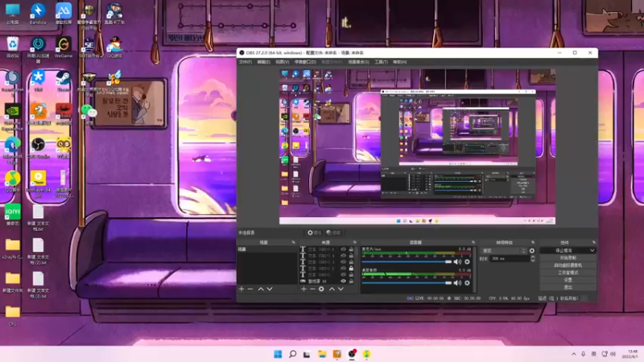The image size is (644, 362).
Task: Open the Tools menu in OBS
Action: tap(381, 62)
